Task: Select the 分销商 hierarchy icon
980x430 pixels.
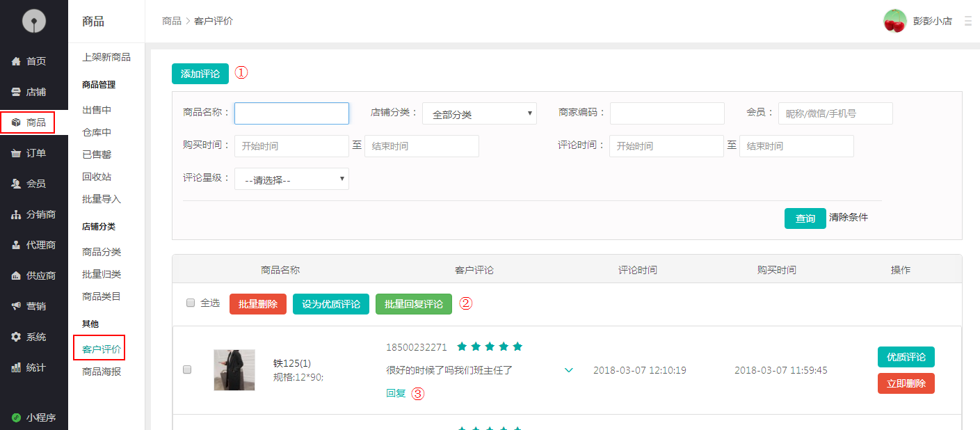Action: 16,214
